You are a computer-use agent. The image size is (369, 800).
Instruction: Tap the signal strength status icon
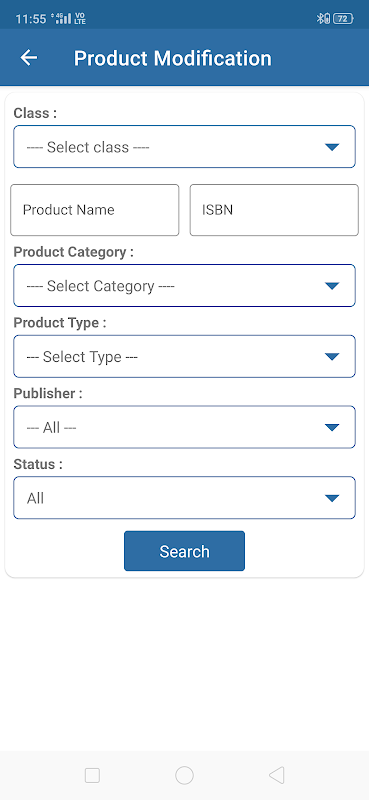click(62, 19)
